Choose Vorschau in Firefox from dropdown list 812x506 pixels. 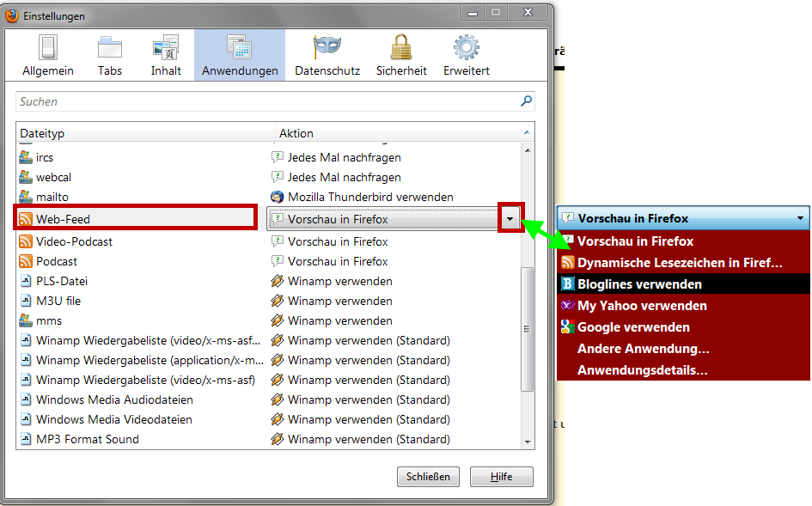click(x=684, y=241)
